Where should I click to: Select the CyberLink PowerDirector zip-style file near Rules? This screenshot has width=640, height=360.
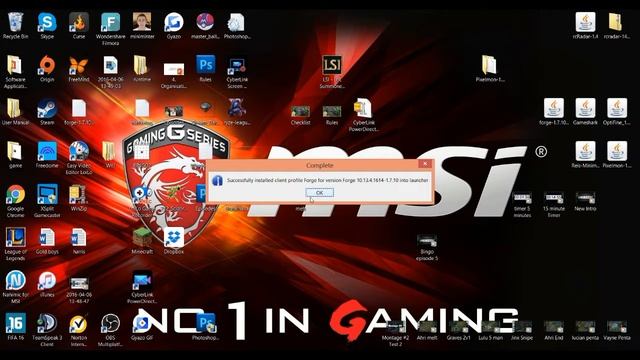click(x=363, y=115)
